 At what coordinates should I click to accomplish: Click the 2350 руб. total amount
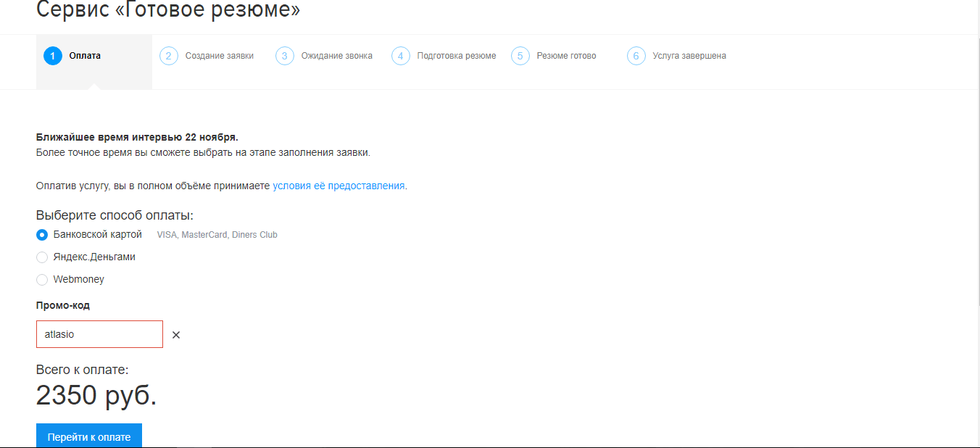click(x=96, y=396)
